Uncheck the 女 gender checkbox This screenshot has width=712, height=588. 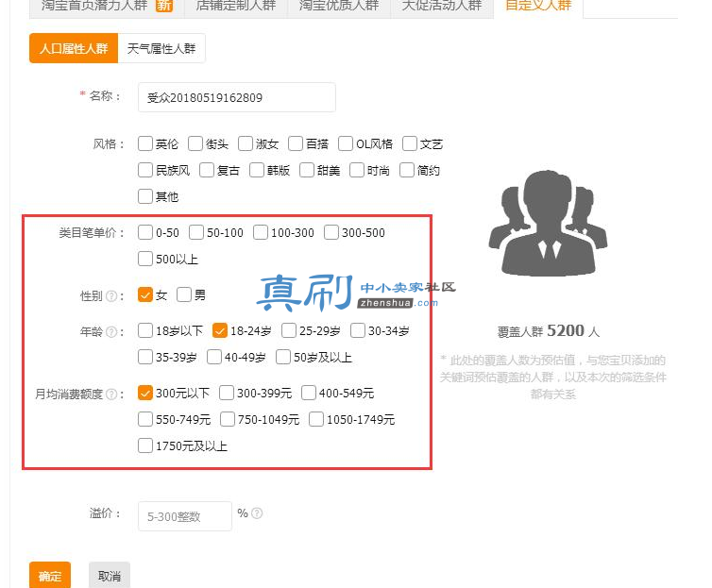point(145,294)
